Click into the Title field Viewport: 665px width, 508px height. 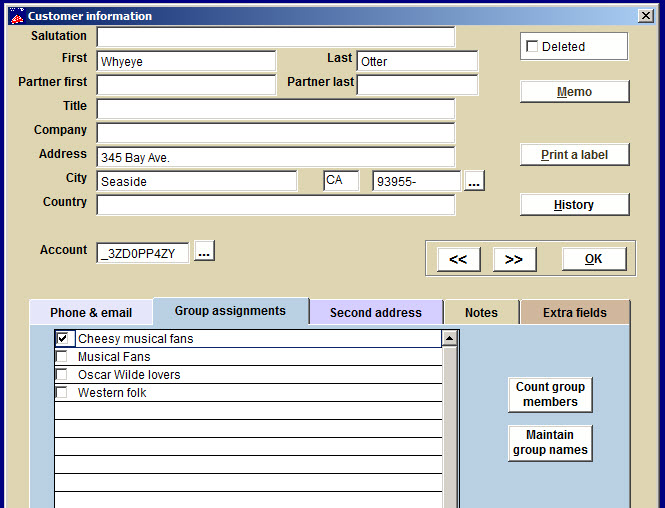[x=276, y=109]
